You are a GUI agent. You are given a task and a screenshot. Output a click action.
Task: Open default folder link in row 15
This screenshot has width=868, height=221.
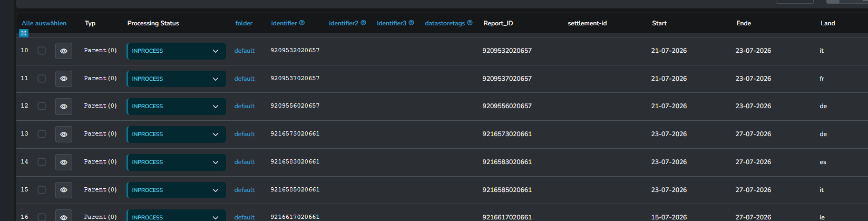point(245,190)
